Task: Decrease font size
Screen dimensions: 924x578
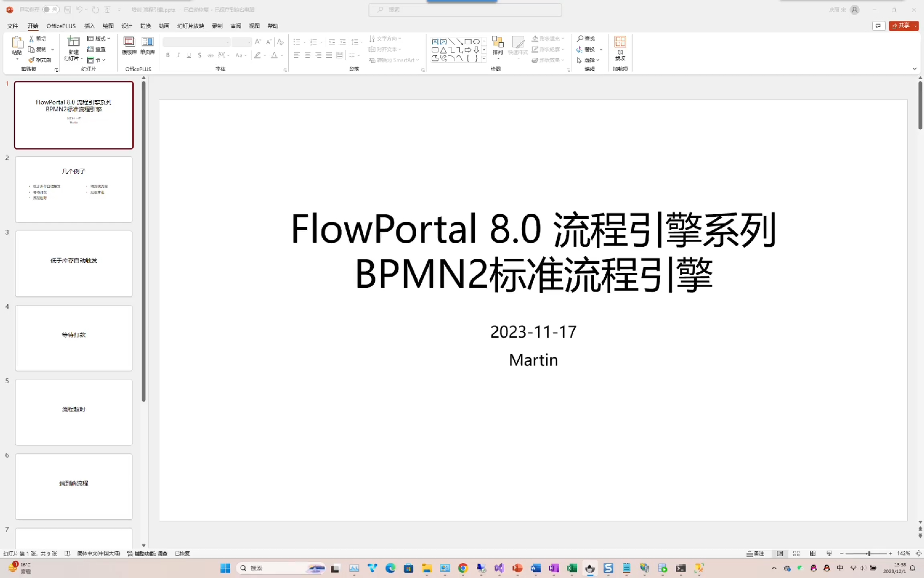Action: (x=268, y=42)
